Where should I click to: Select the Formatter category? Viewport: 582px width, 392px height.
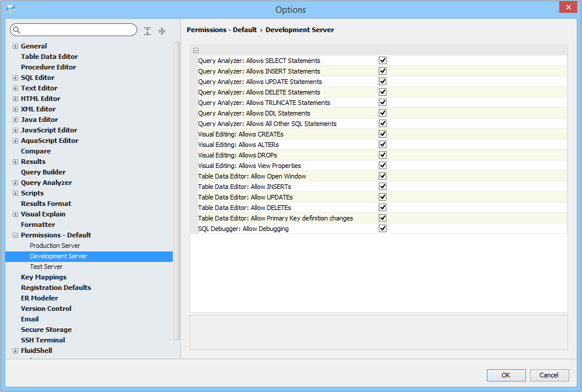[38, 225]
